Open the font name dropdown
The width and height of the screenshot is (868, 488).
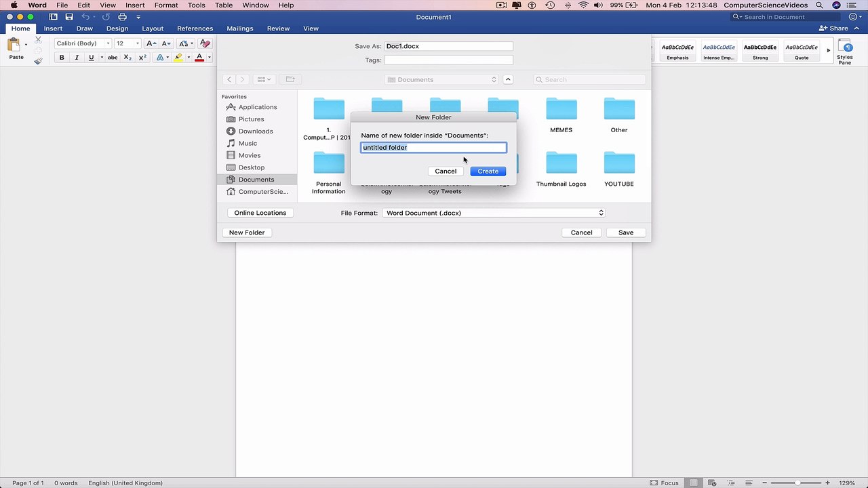click(108, 43)
